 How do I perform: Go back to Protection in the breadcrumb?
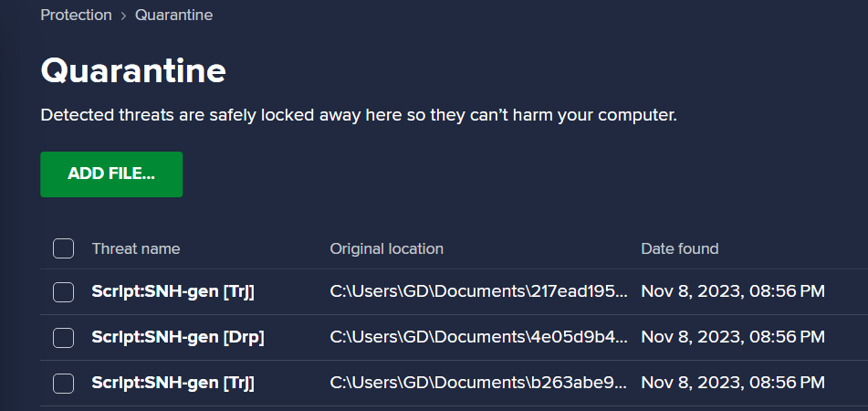76,15
